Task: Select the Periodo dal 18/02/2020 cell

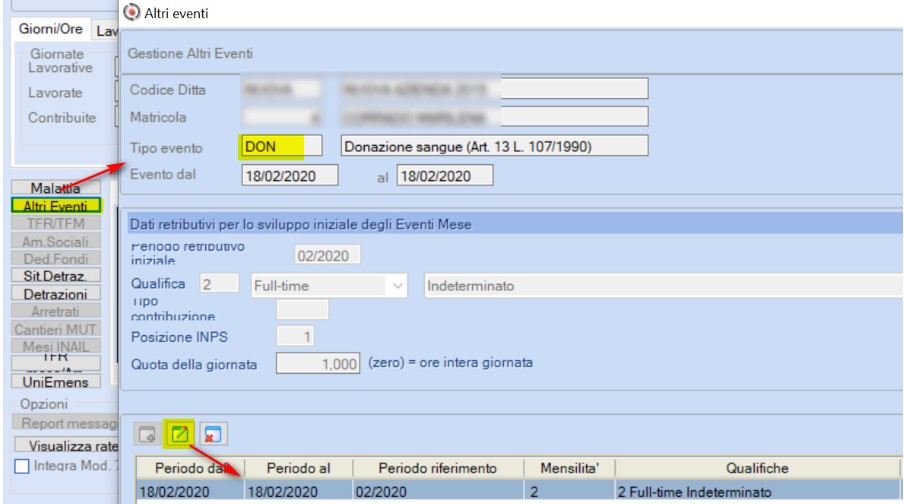Action: [x=190, y=491]
